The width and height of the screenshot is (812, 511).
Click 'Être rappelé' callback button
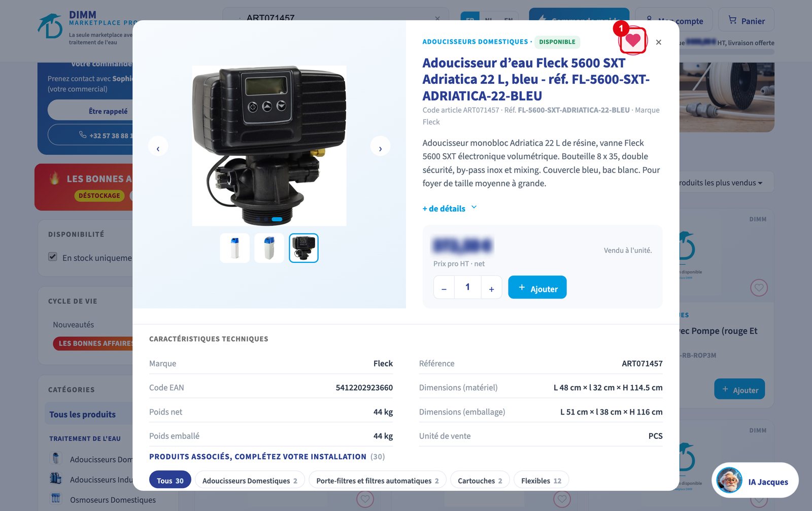(x=90, y=111)
